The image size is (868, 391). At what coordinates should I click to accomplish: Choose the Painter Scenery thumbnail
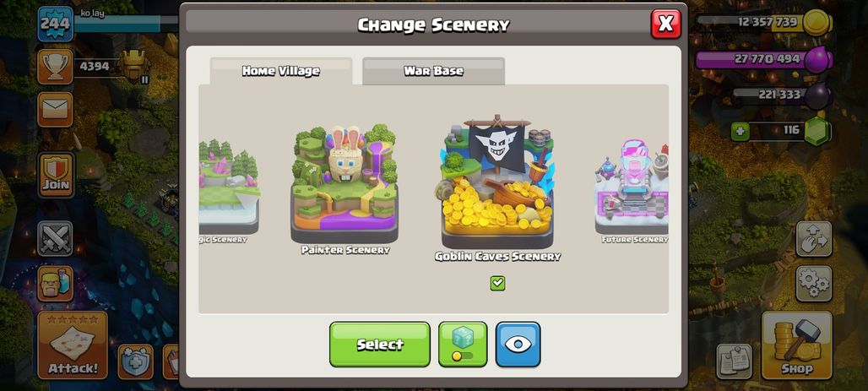(344, 189)
